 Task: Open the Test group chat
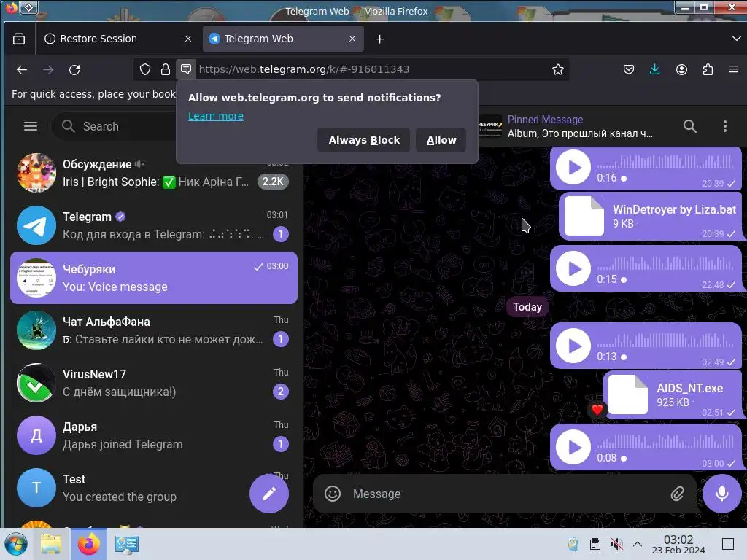130,488
